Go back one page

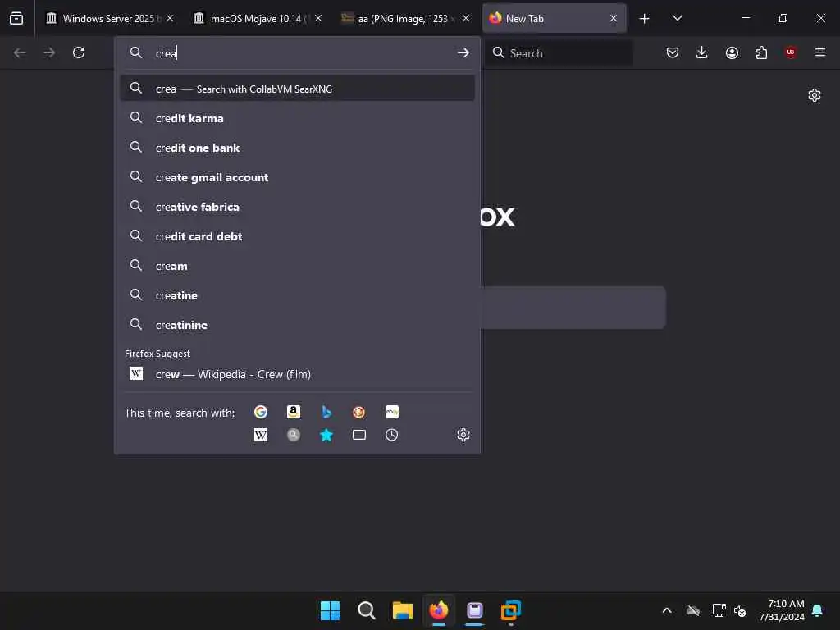[x=20, y=52]
